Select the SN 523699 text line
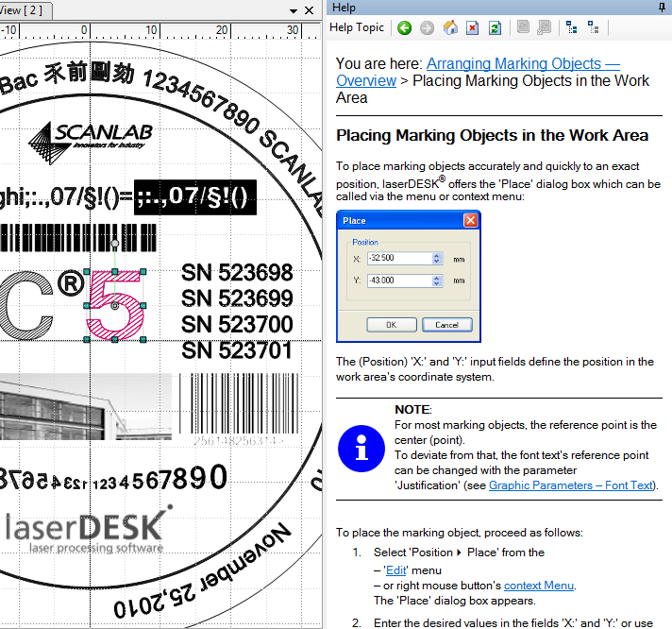The height and width of the screenshot is (629, 672). (x=237, y=298)
